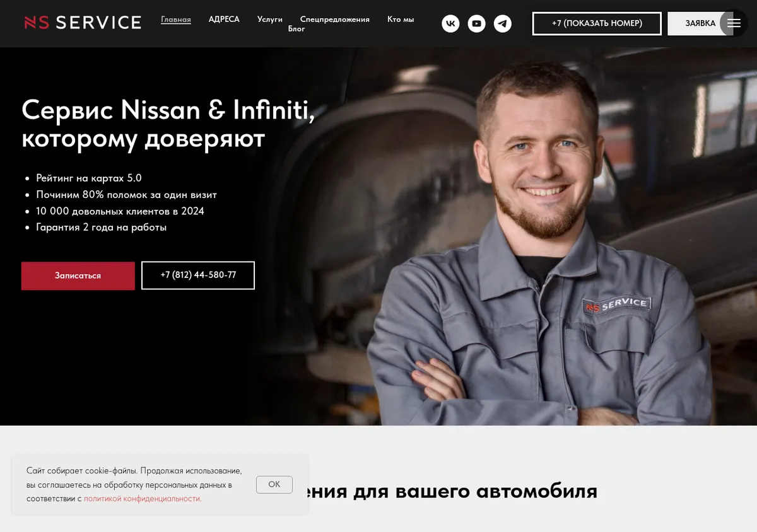Image resolution: width=757 pixels, height=532 pixels.
Task: Accept cookies with the OK button
Action: coord(274,484)
